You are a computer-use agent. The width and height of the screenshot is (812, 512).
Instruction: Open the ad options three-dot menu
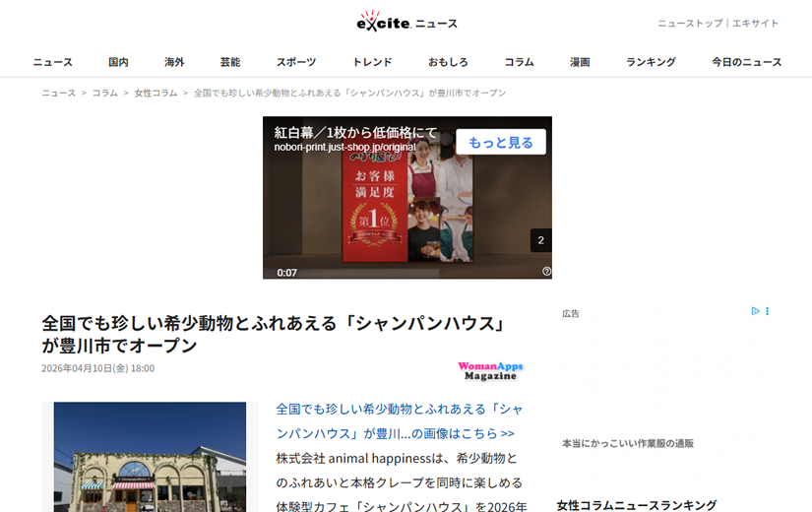point(767,311)
